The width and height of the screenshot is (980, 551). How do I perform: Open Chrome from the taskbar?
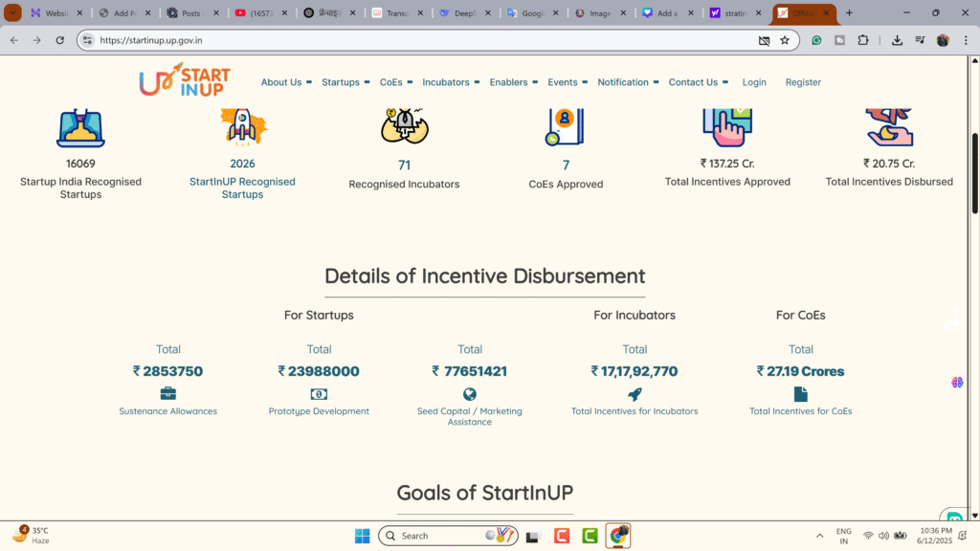point(618,536)
